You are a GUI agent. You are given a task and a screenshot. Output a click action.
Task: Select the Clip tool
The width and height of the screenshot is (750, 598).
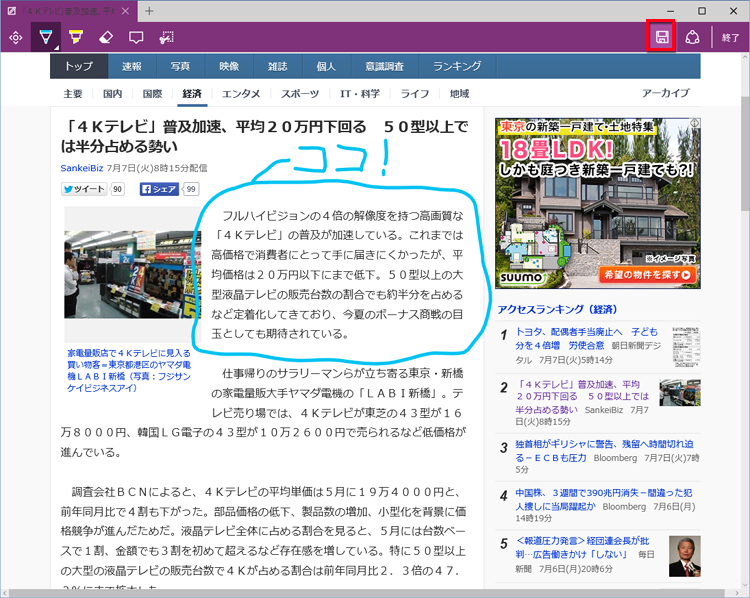[x=166, y=38]
